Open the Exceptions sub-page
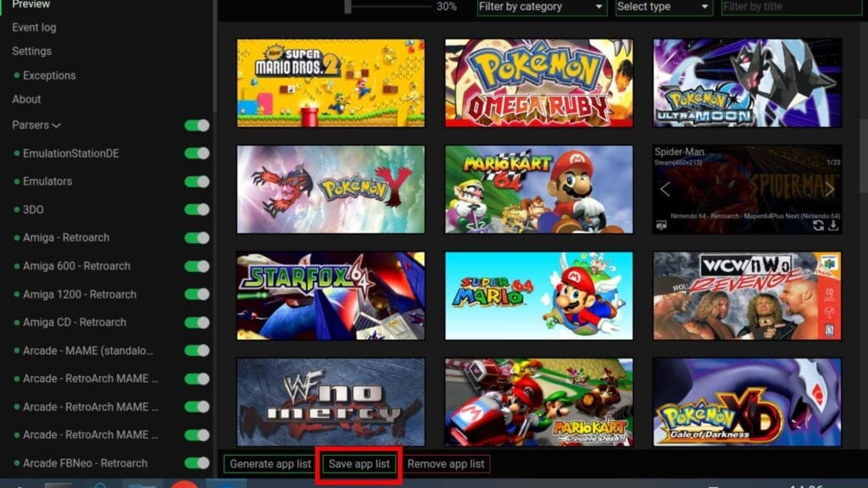Viewport: 868px width, 488px height. 48,75
